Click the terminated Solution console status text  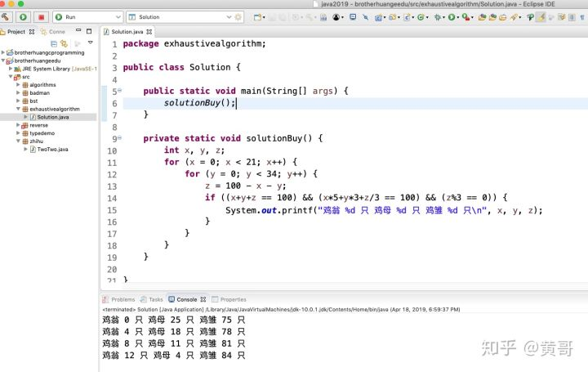pyautogui.click(x=281, y=310)
